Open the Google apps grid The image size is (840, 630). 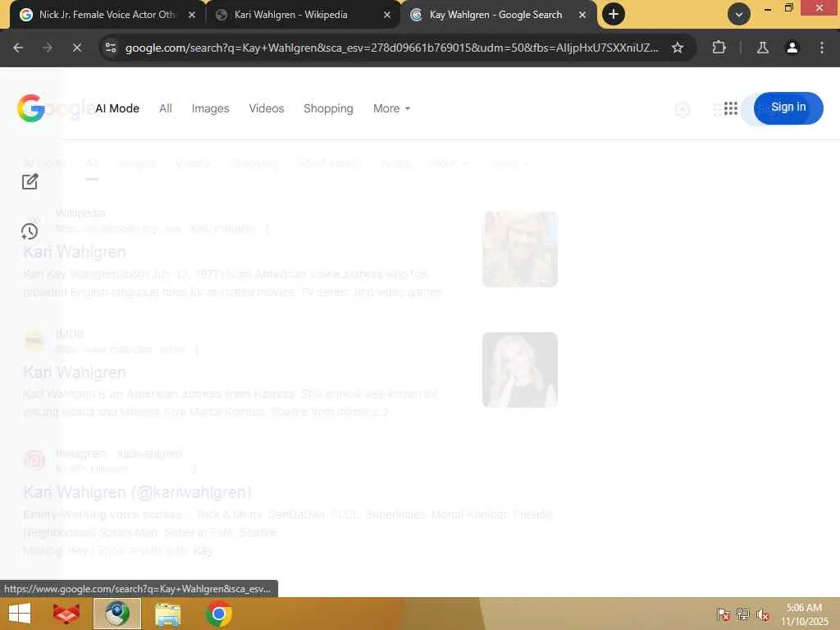[x=730, y=109]
